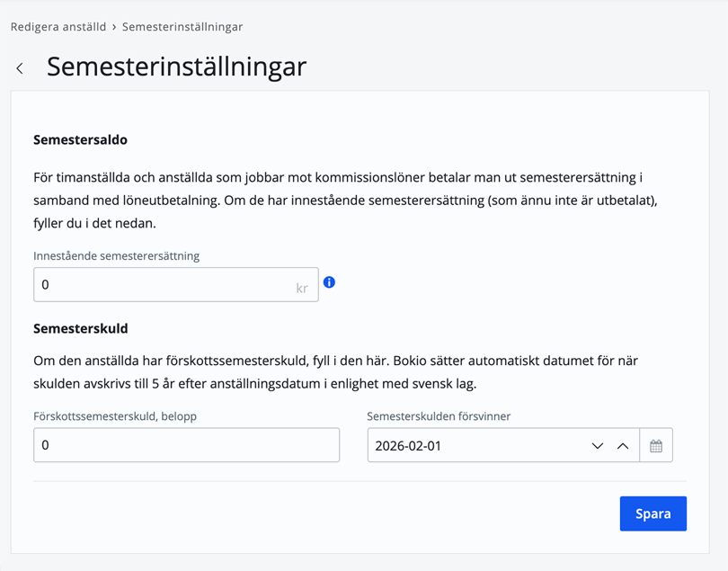The image size is (728, 571).
Task: Select the calendar icon for Semesterskulden försvinner
Action: [x=655, y=444]
